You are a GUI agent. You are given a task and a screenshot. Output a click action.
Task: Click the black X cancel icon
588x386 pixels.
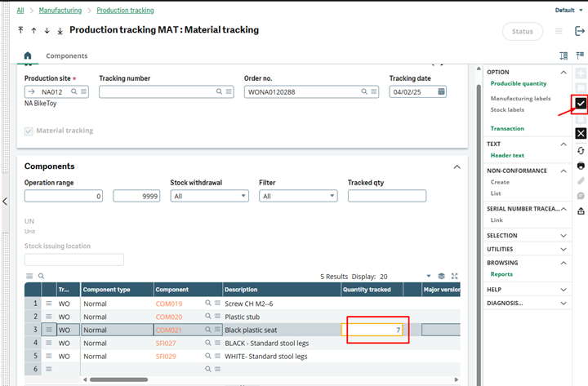point(581,133)
